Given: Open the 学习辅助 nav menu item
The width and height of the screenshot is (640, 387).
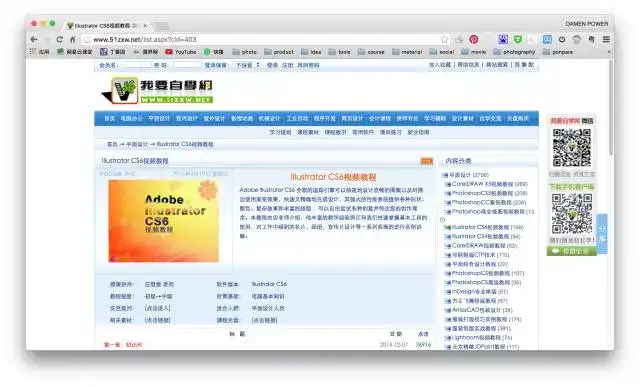Looking at the screenshot, I should point(435,118).
